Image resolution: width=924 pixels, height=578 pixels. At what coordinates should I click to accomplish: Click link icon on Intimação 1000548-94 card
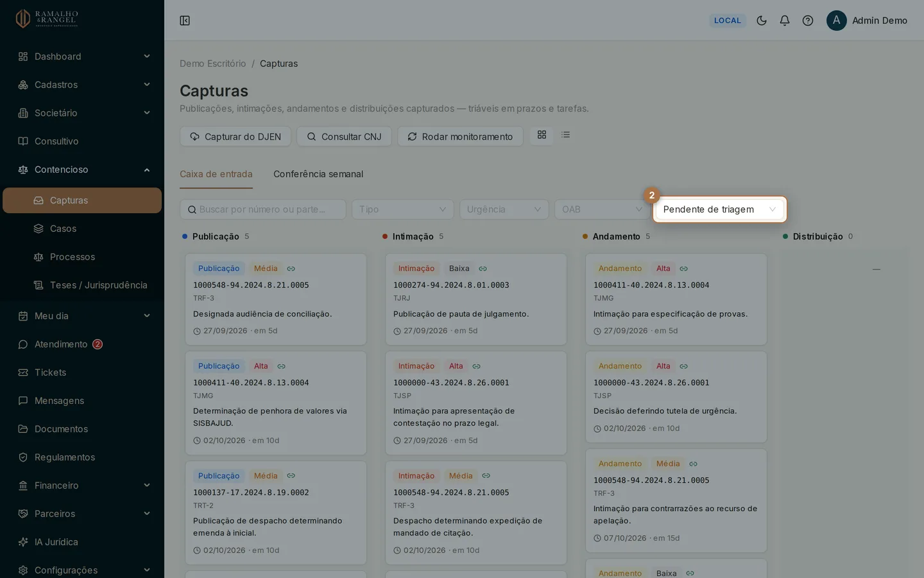[486, 476]
